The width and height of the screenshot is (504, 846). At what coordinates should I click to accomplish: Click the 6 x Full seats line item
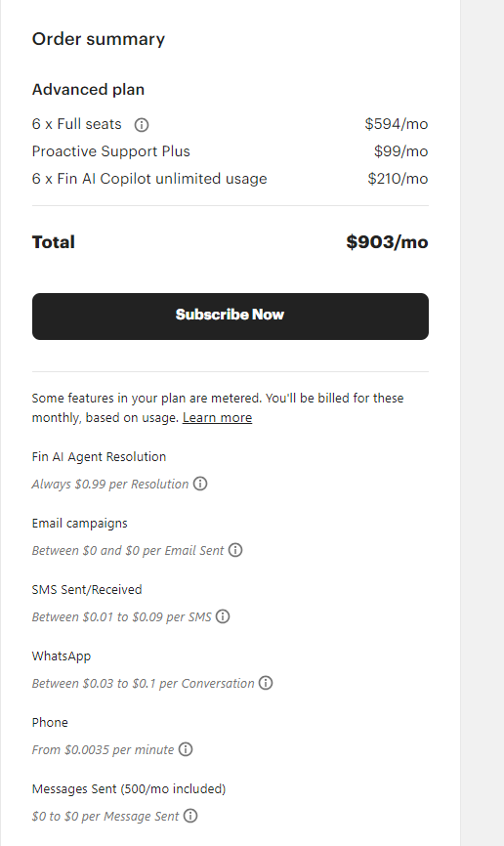coord(76,124)
